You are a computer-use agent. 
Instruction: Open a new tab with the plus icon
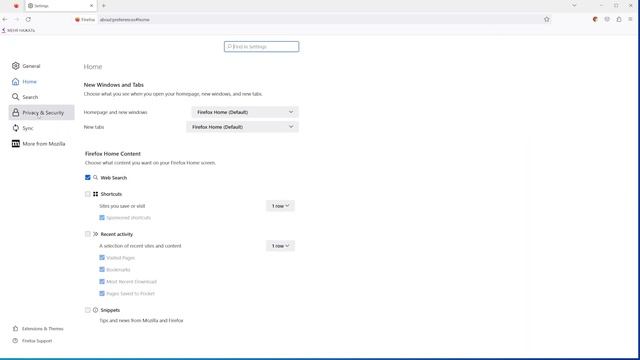104,6
